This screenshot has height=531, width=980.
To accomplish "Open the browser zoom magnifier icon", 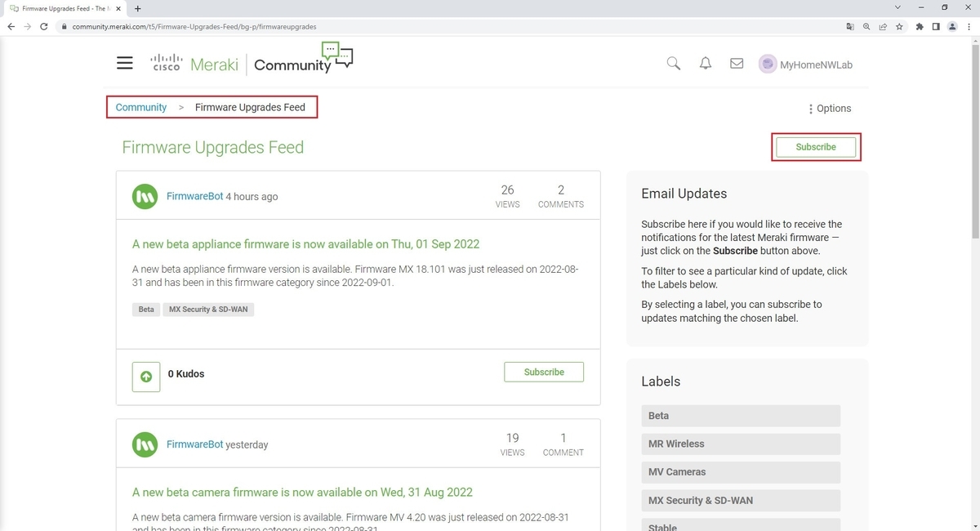I will coord(866,26).
